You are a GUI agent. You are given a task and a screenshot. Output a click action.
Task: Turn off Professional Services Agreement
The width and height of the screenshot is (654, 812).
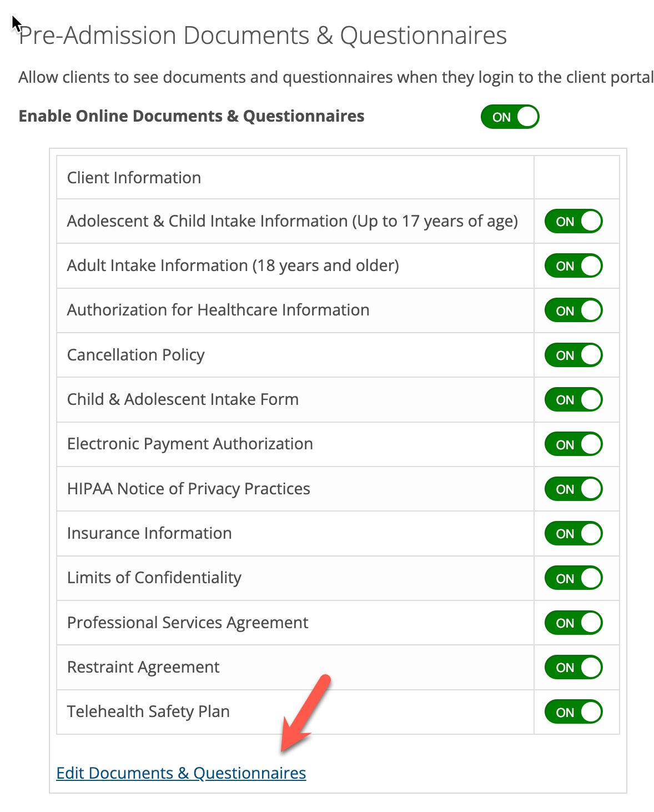[x=572, y=623]
